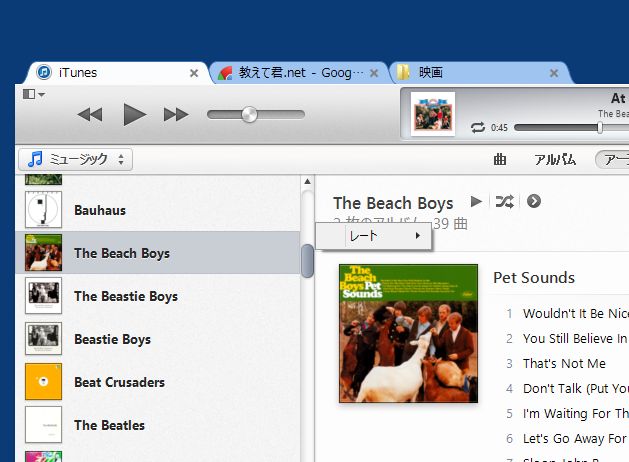Image resolution: width=629 pixels, height=462 pixels.
Task: Open the arrow menu next to The Beach Boys
Action: tap(534, 201)
